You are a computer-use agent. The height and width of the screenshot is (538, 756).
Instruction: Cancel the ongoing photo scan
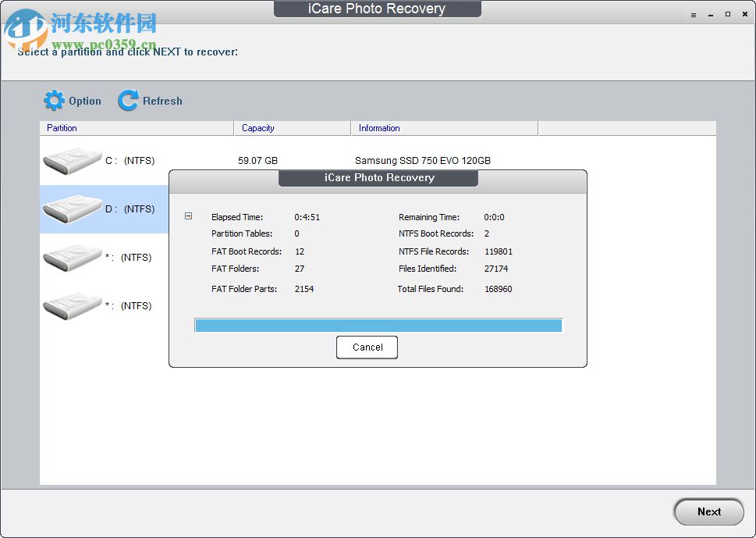coord(367,347)
